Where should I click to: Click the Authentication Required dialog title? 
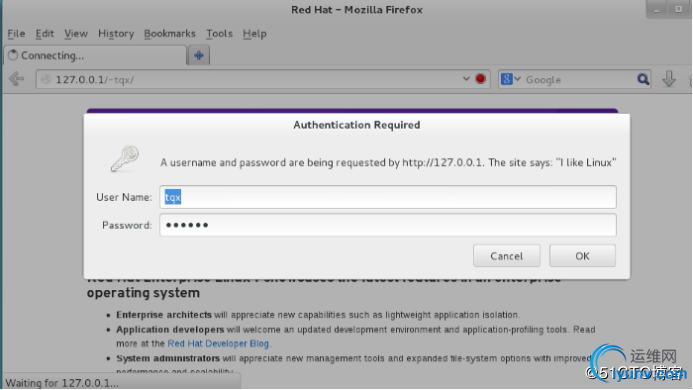[x=357, y=125]
